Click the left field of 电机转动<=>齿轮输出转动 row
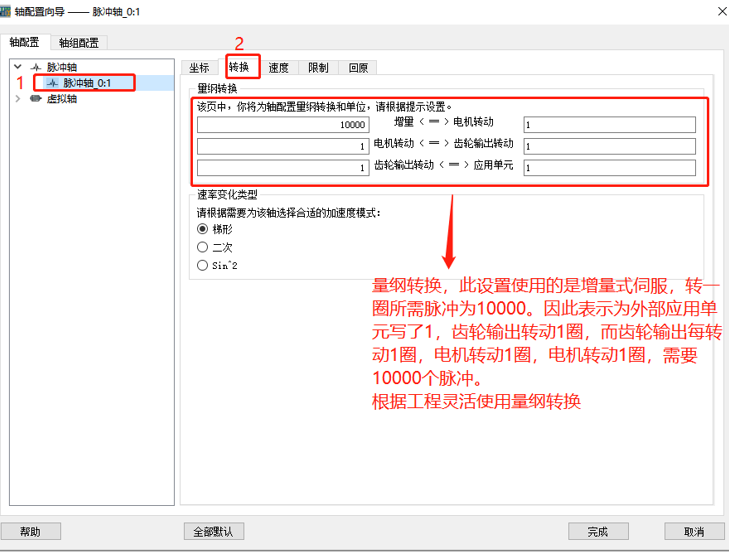Screen dimensions: 729x552 pos(283,146)
